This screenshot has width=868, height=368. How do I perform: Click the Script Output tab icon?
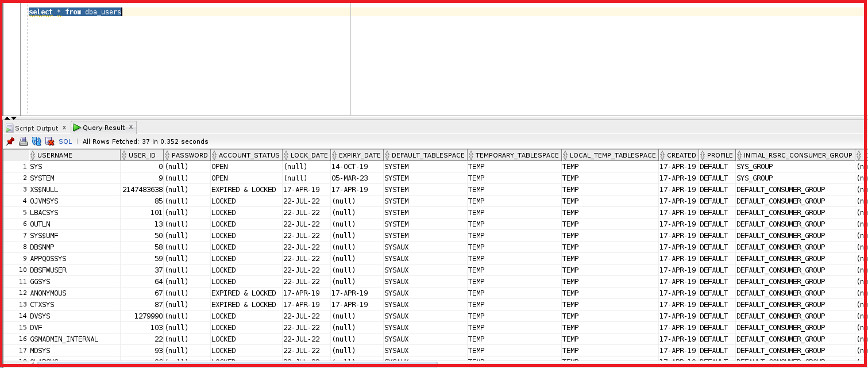click(x=9, y=128)
